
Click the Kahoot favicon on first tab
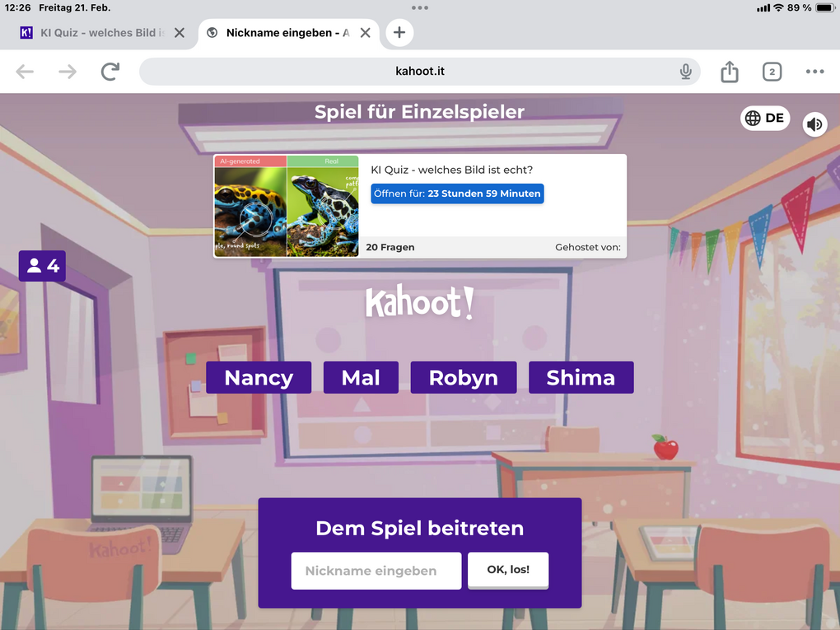click(26, 33)
